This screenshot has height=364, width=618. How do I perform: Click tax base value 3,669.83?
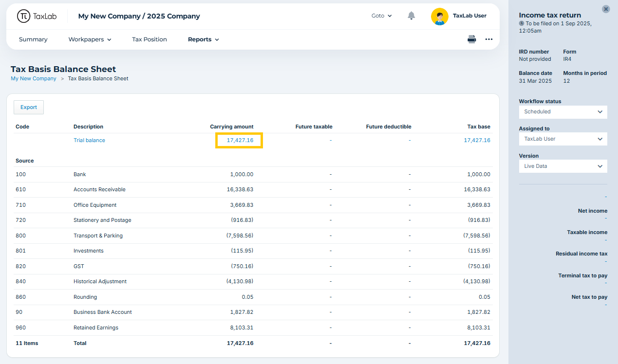pos(479,205)
